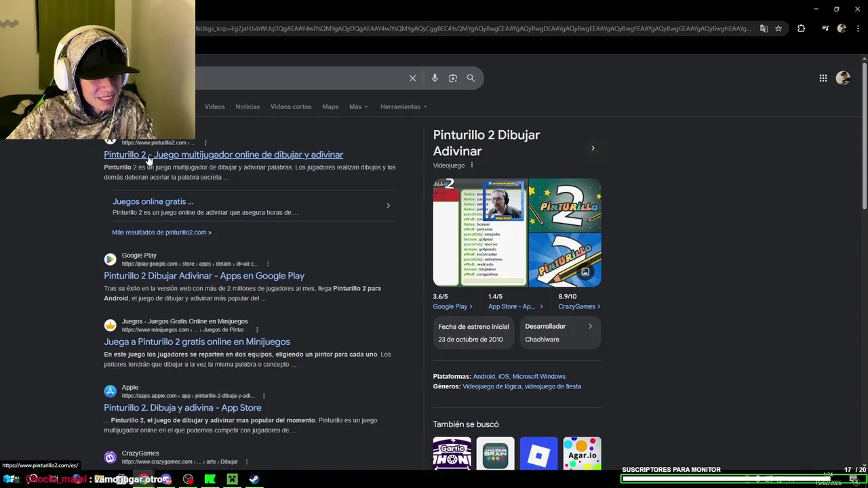
Task: Expand the Desarrollador card chevron
Action: tap(590, 326)
